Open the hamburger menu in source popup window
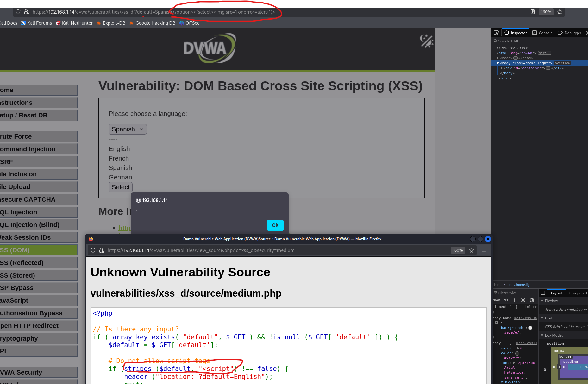The width and height of the screenshot is (588, 384). point(484,250)
